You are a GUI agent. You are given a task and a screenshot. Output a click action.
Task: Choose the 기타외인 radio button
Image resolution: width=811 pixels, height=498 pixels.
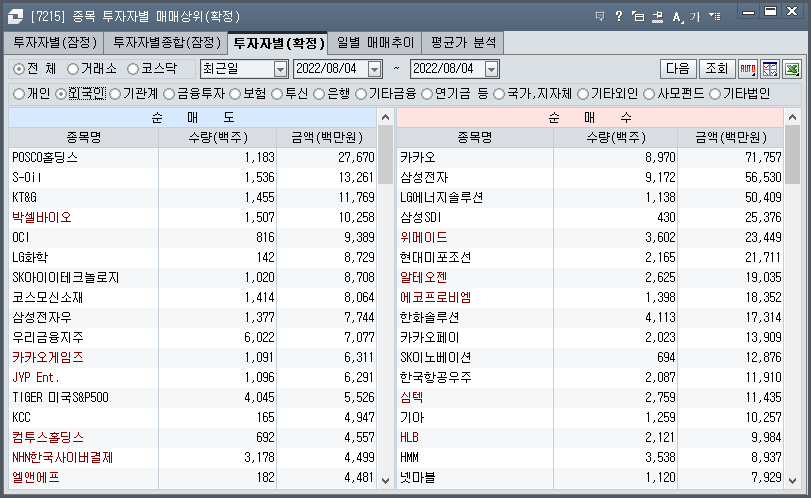(x=583, y=94)
